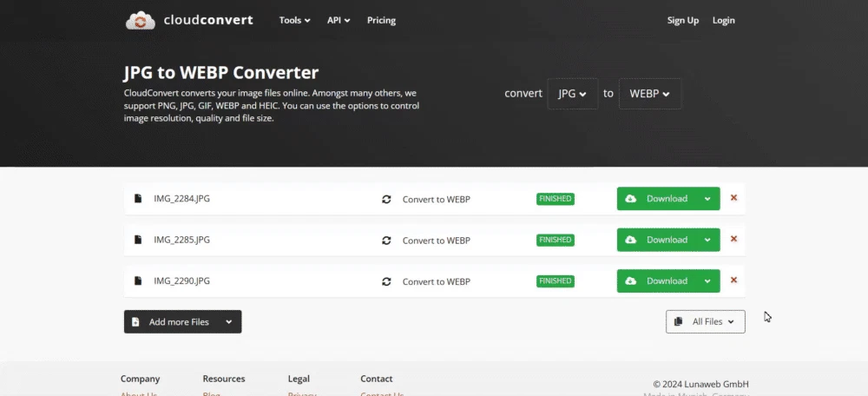
Task: Expand the Add more Files dropdown arrow
Action: click(229, 322)
